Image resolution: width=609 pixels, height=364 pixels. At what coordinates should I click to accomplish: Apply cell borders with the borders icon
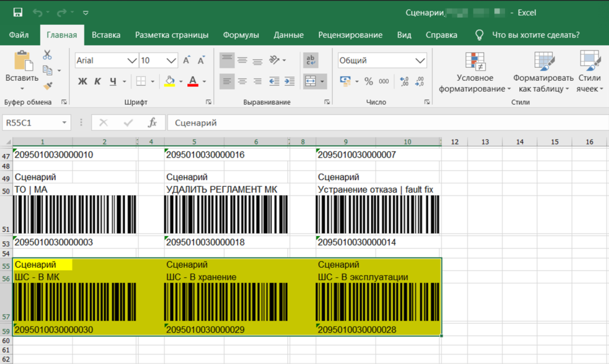[x=141, y=81]
